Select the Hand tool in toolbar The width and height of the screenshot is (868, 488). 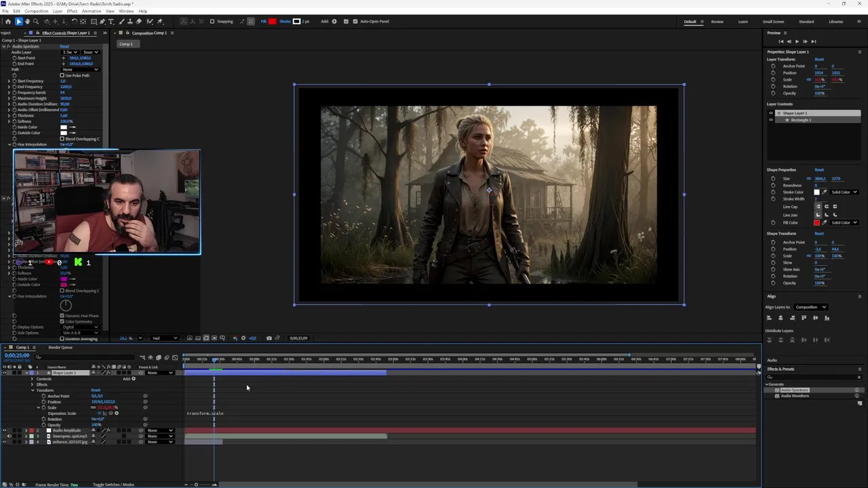(x=27, y=22)
